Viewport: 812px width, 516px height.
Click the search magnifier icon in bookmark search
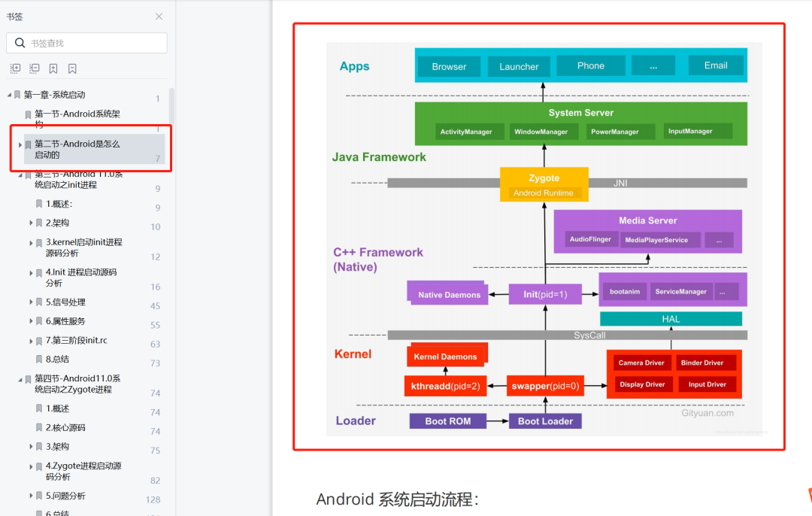click(x=20, y=43)
